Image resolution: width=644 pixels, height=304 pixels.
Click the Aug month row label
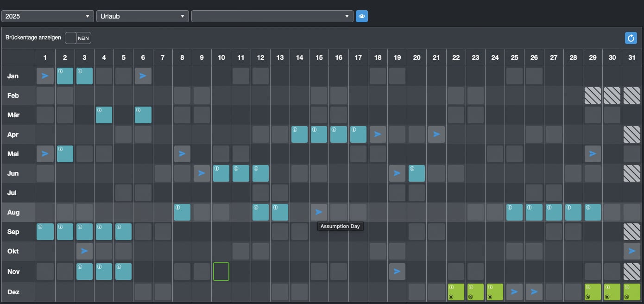pyautogui.click(x=13, y=212)
